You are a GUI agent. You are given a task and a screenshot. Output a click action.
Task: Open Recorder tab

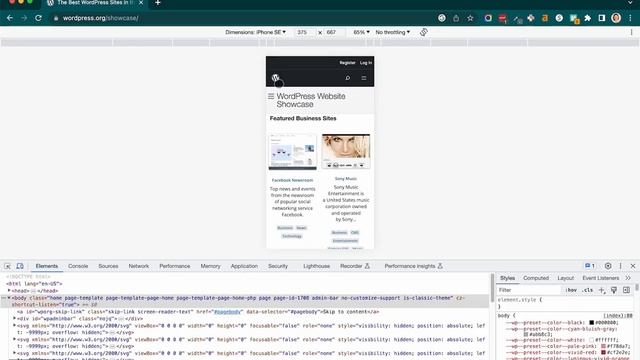pyautogui.click(x=355, y=266)
